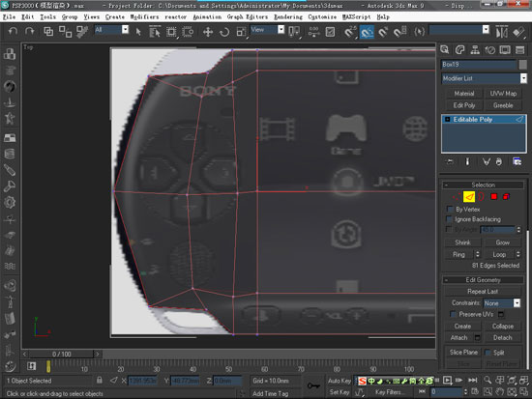
Task: Click the time slider left arrow
Action: [x=24, y=354]
